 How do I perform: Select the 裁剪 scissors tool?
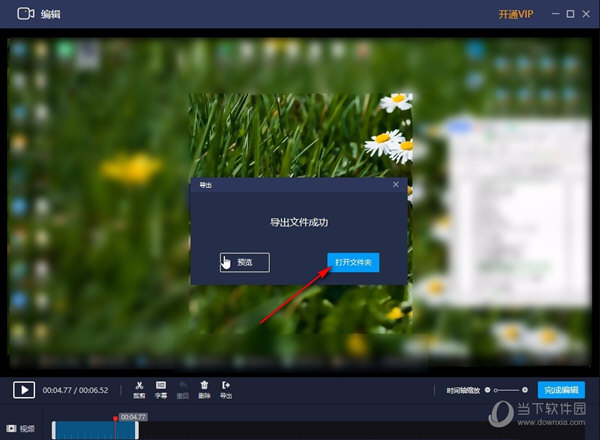pyautogui.click(x=139, y=389)
